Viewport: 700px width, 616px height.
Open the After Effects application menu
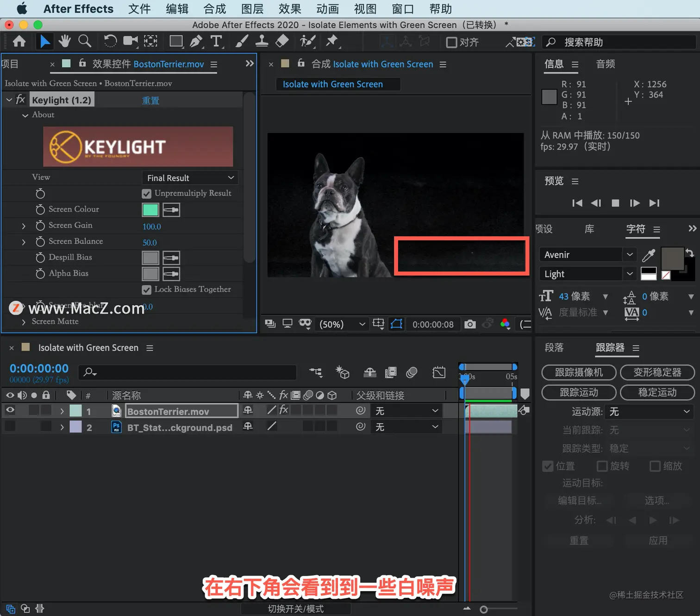click(x=78, y=9)
